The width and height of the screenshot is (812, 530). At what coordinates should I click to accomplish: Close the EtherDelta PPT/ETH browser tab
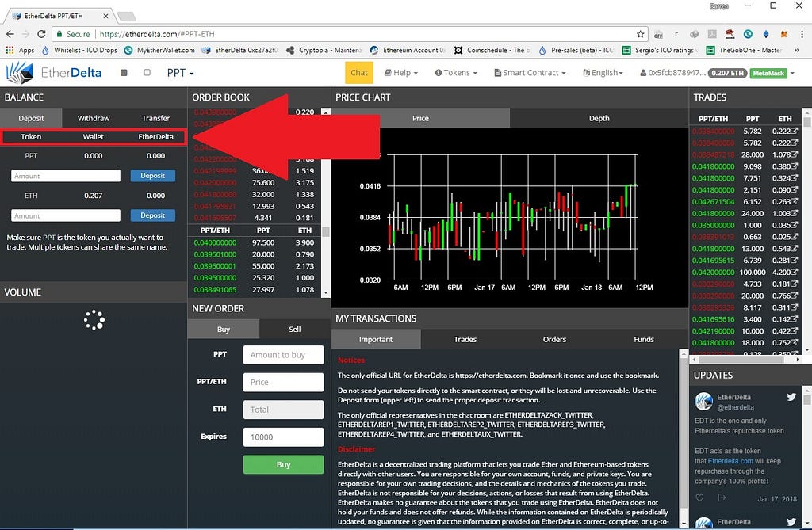point(105,16)
